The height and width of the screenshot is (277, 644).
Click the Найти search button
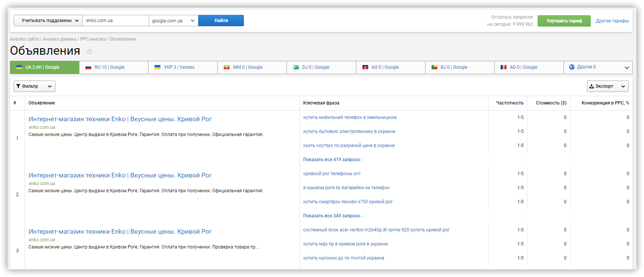coord(221,21)
